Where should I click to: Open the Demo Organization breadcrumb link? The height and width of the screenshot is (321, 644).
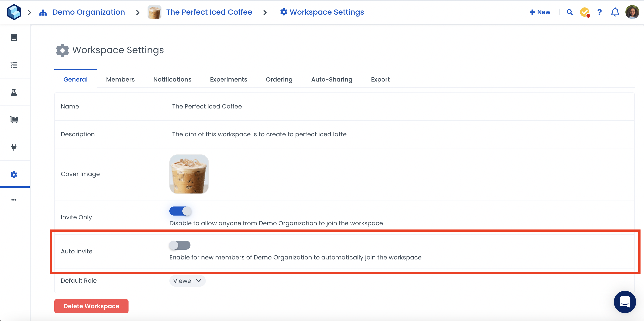(x=88, y=12)
